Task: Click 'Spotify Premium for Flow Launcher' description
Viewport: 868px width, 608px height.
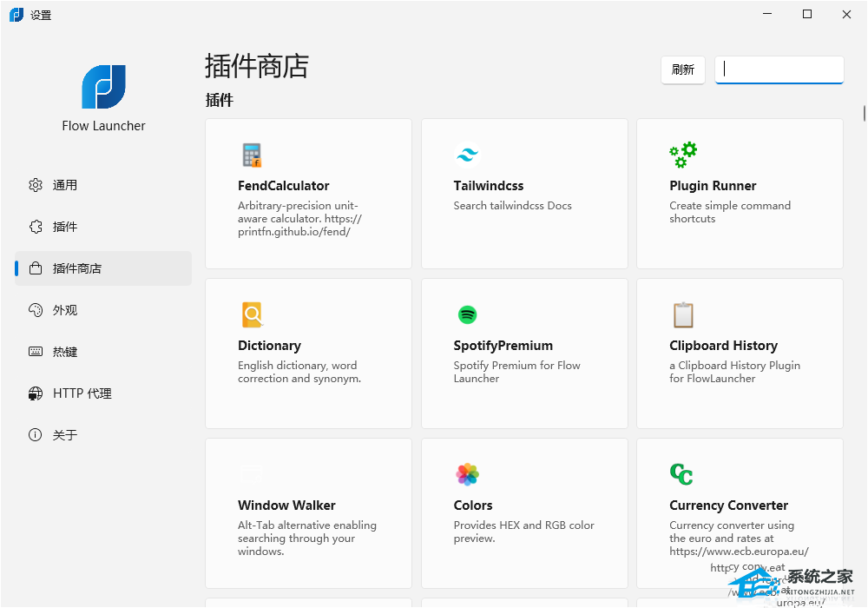Action: 516,372
